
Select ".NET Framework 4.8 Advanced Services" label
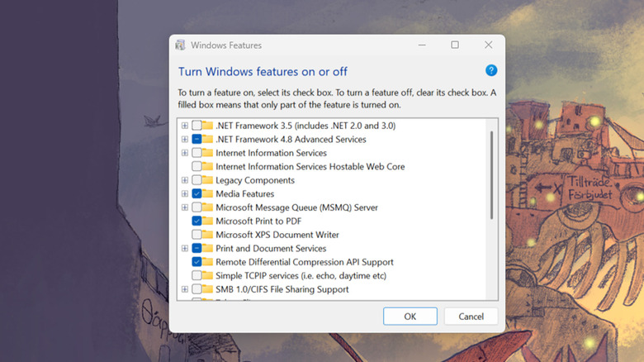(x=291, y=139)
